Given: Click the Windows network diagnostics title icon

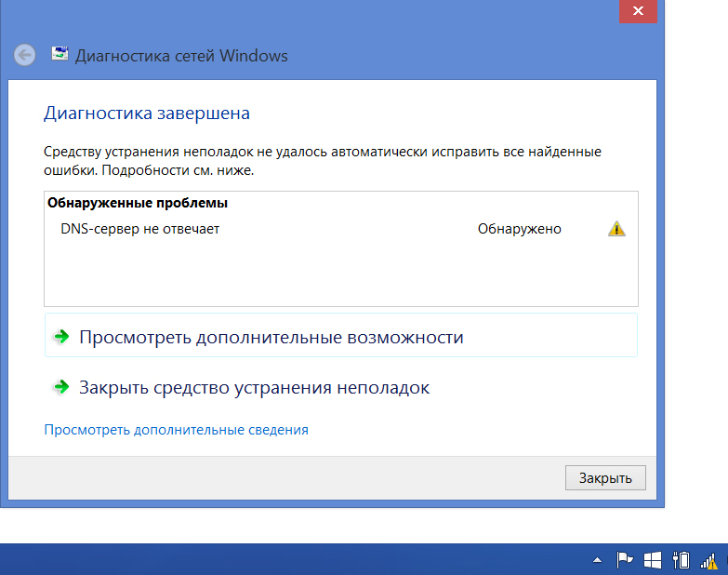Looking at the screenshot, I should click(x=60, y=54).
